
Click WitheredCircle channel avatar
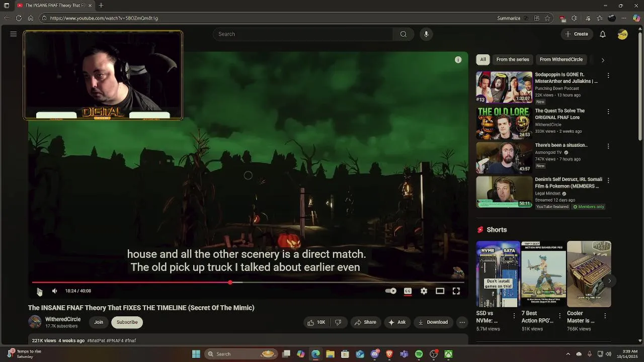pos(35,322)
